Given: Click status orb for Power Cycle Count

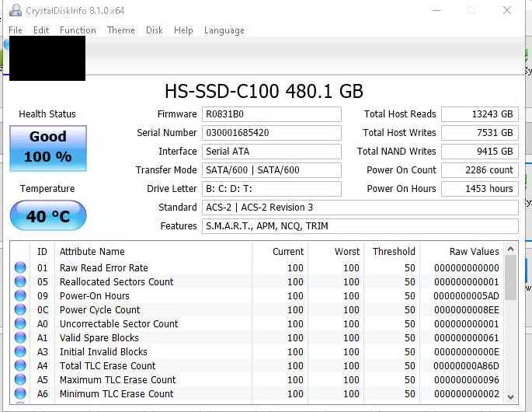Looking at the screenshot, I should 20,309.
